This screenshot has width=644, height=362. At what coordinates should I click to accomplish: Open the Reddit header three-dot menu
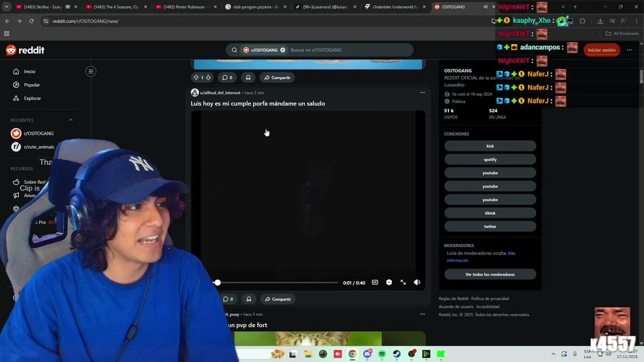point(629,50)
